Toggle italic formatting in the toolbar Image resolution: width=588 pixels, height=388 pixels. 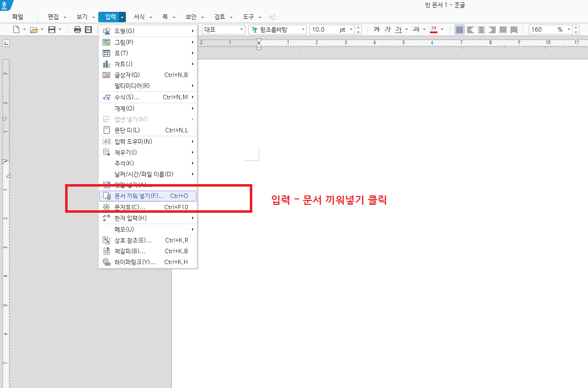tap(387, 30)
